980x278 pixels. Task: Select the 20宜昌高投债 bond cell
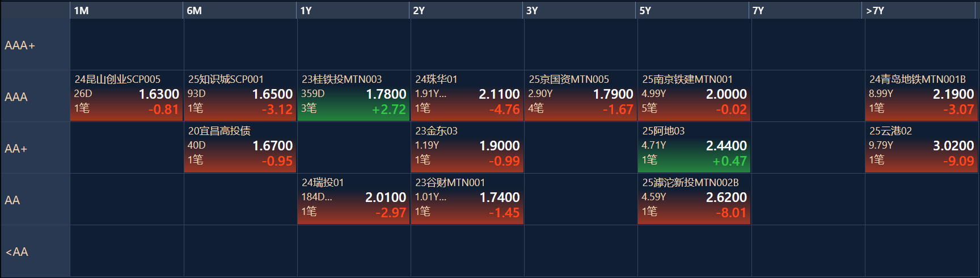tap(240, 147)
